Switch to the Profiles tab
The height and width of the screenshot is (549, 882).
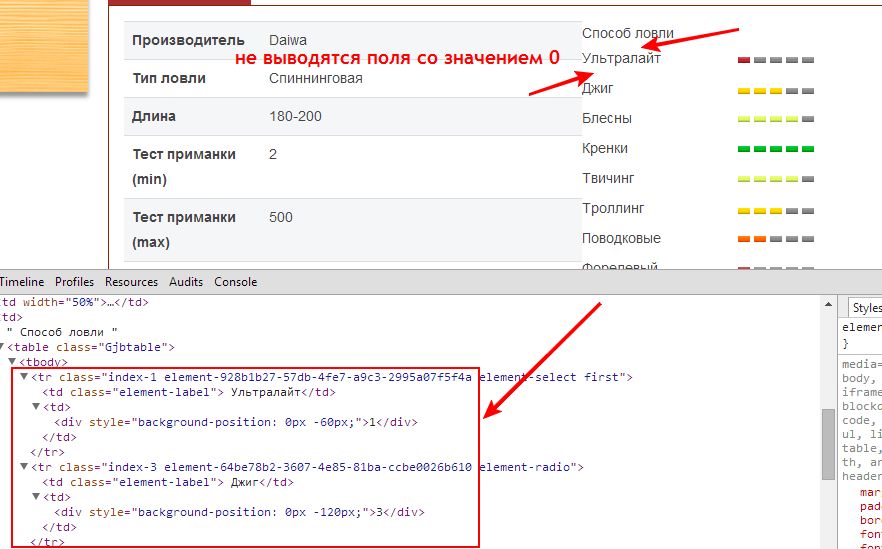pos(74,282)
